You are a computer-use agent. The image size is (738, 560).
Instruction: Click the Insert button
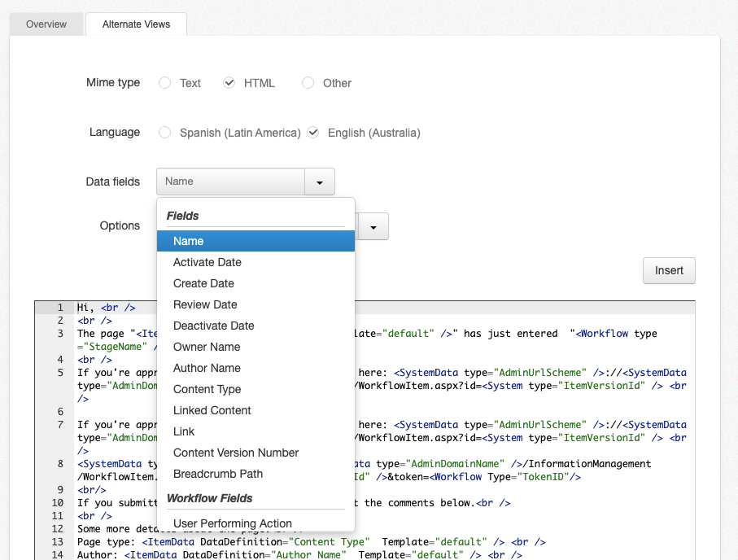(x=668, y=270)
